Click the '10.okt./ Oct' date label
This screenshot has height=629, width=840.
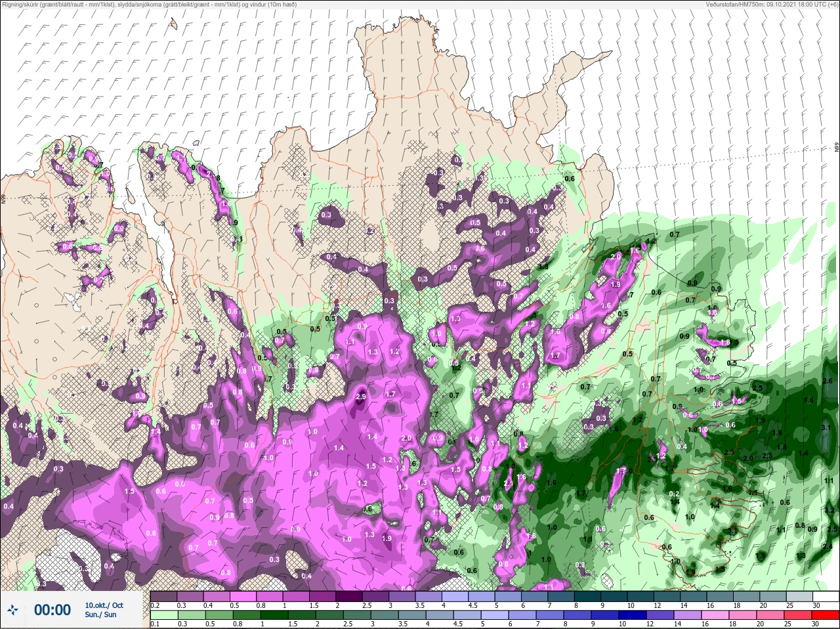[x=104, y=605]
